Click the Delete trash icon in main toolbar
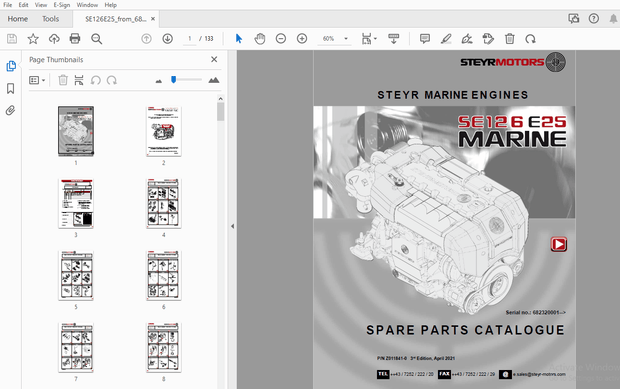Image resolution: width=620 pixels, height=389 pixels. [509, 38]
